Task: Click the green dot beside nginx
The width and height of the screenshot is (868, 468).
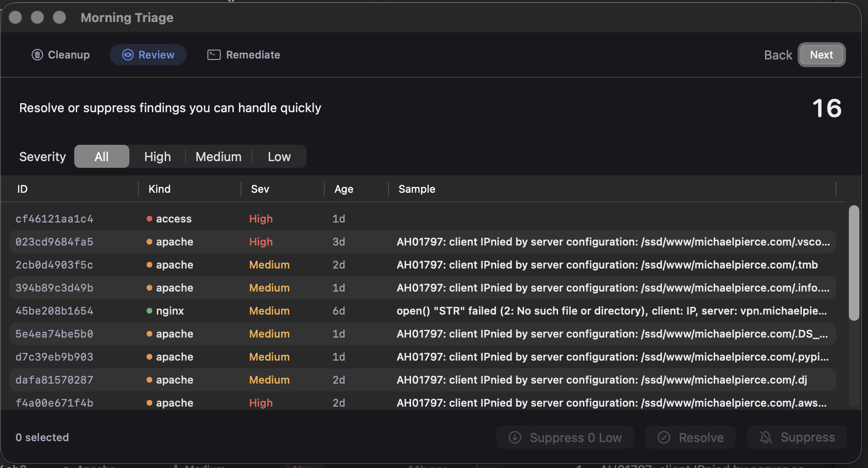Action: coord(149,311)
